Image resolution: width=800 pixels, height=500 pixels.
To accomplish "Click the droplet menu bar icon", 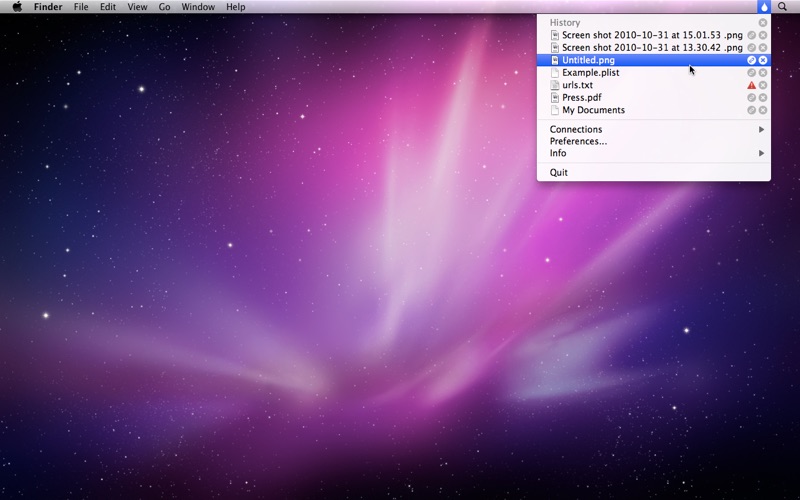I will [764, 7].
